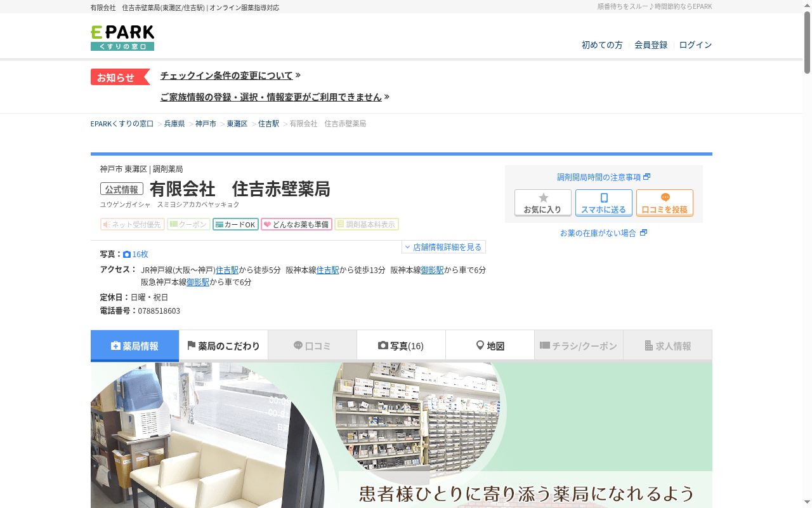The height and width of the screenshot is (508, 812).
Task: Click the EPARK くすりの窓口 logo
Action: point(122,38)
